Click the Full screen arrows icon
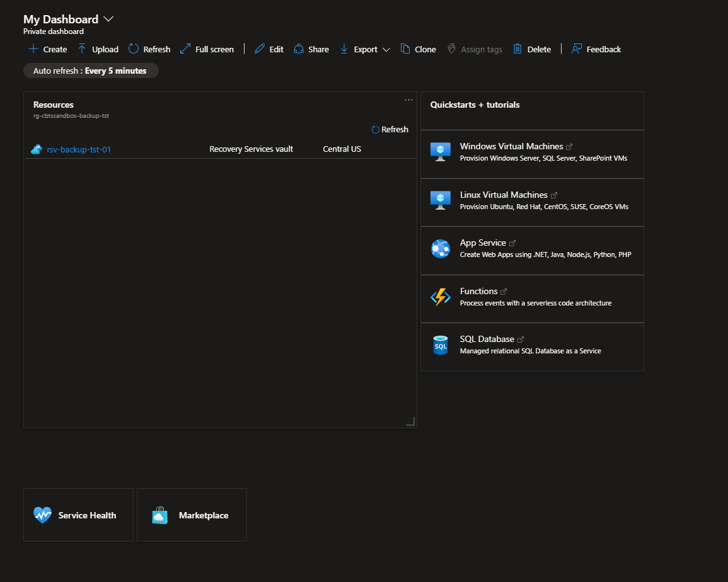Viewport: 728px width, 582px height. tap(185, 48)
